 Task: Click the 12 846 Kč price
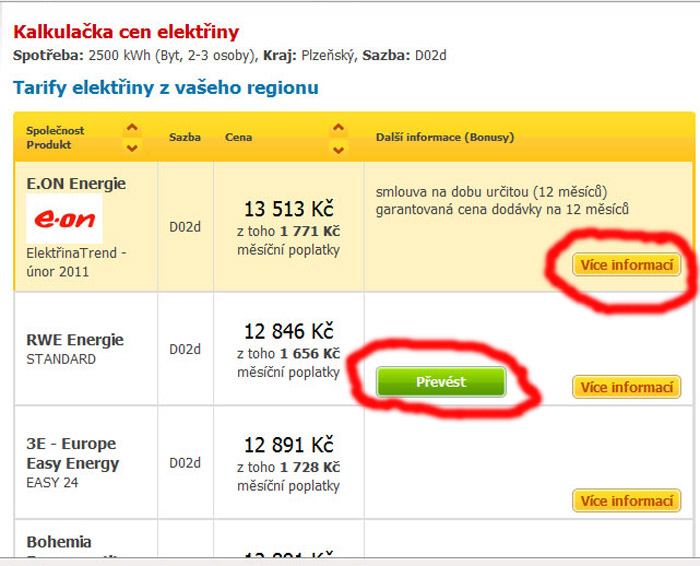(288, 331)
